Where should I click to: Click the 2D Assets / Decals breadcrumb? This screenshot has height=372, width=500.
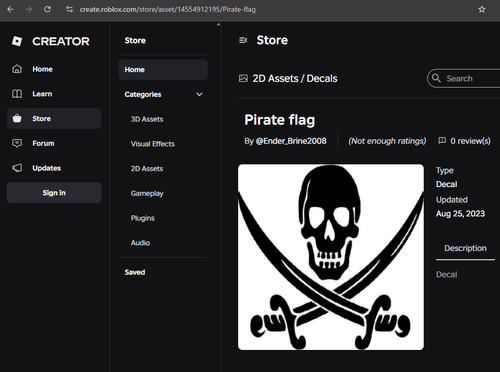(x=295, y=78)
